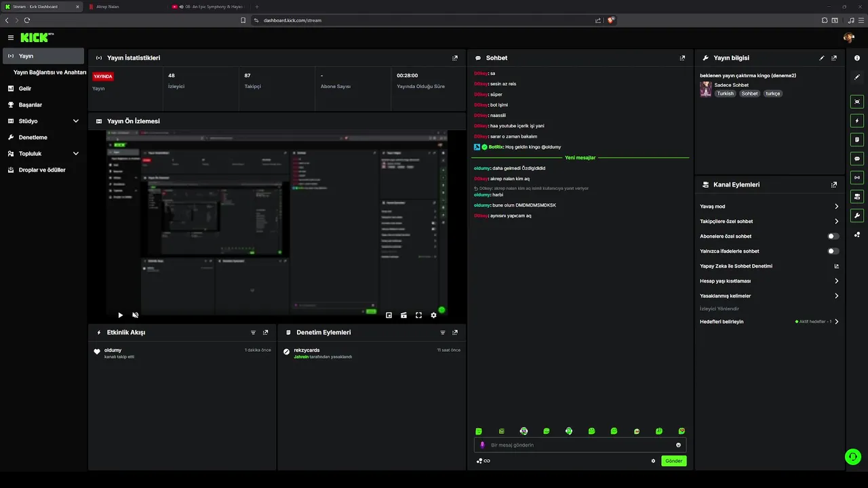Open a new browser tab

(256, 7)
